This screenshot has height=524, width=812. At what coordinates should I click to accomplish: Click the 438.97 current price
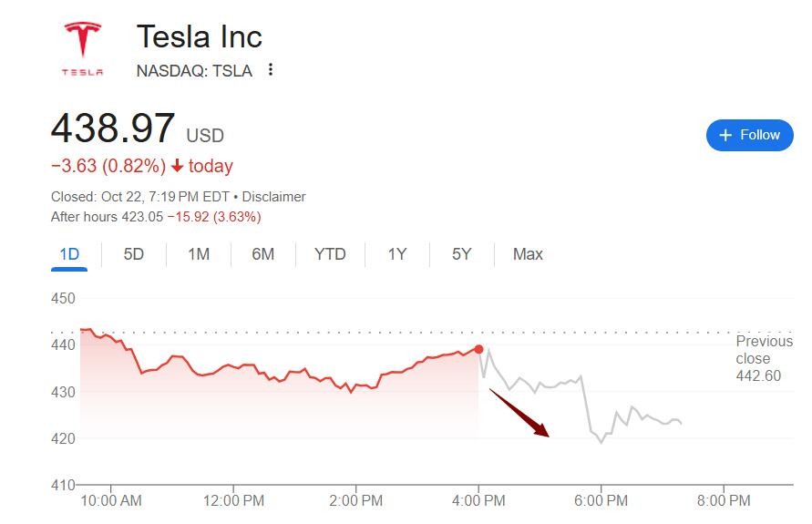click(112, 128)
